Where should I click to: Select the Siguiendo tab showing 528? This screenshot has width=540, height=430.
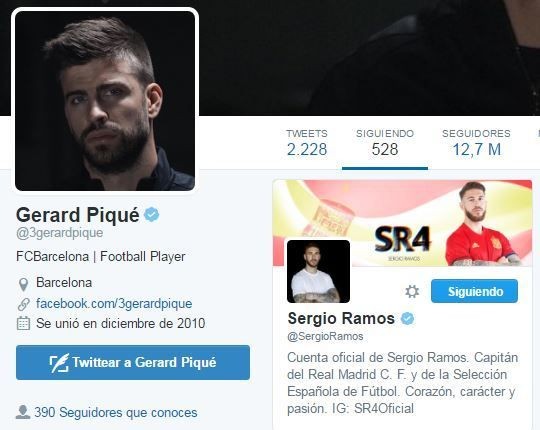[385, 144]
